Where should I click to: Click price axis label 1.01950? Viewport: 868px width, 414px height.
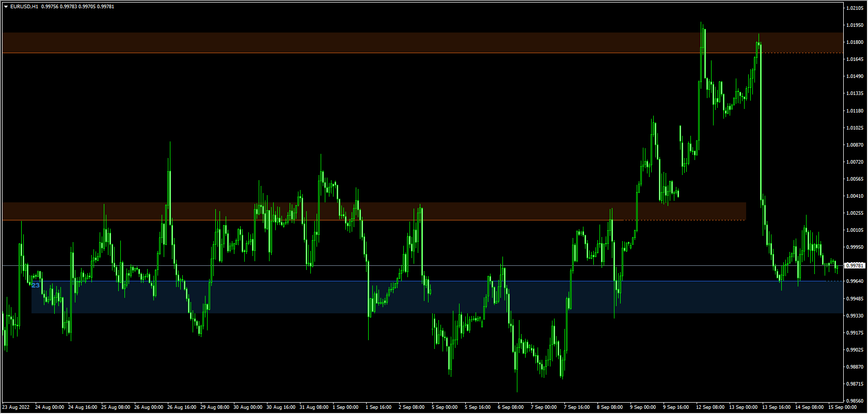pyautogui.click(x=855, y=25)
